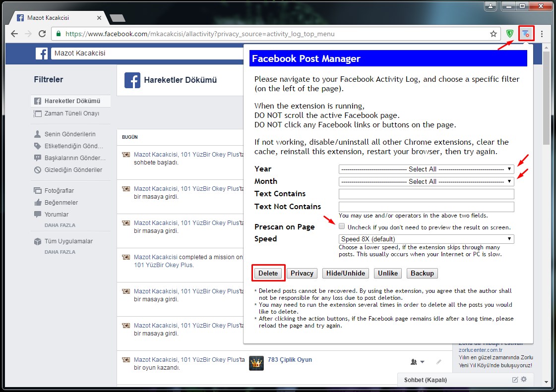Select Fotoğraflar filter in sidebar
The height and width of the screenshot is (392, 556).
[59, 191]
